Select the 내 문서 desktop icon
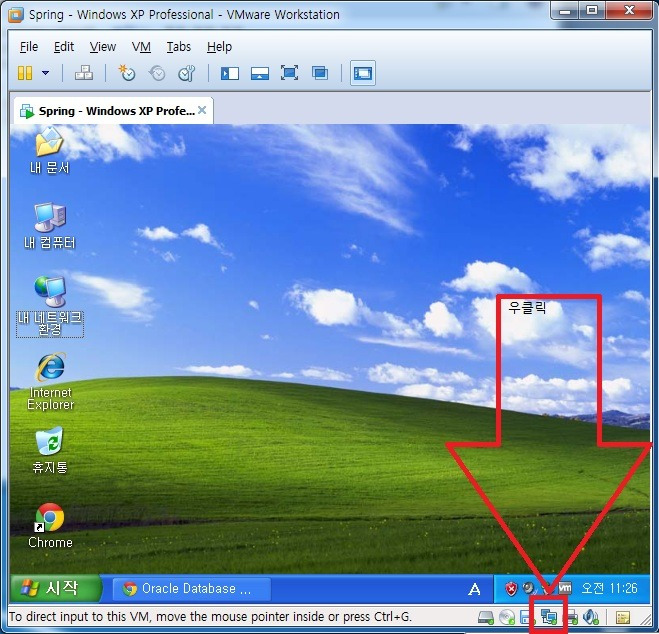Screen dimensions: 659x634 click(x=50, y=150)
